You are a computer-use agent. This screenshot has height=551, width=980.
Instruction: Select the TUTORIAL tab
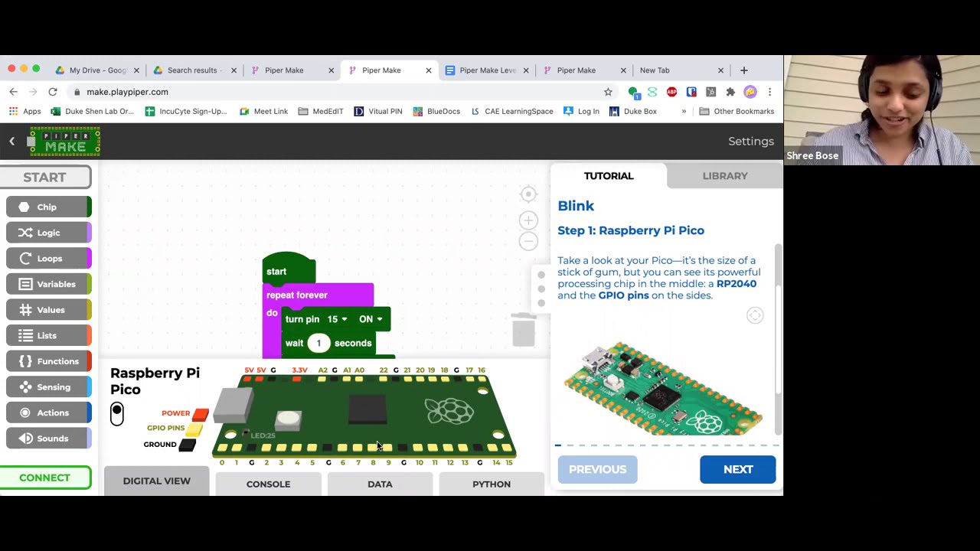[609, 176]
